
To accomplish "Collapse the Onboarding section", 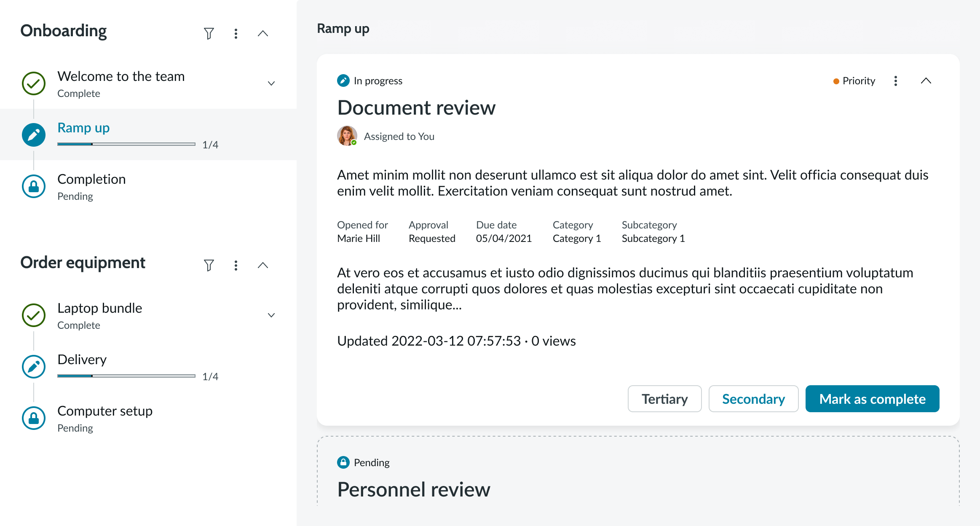I will (263, 33).
